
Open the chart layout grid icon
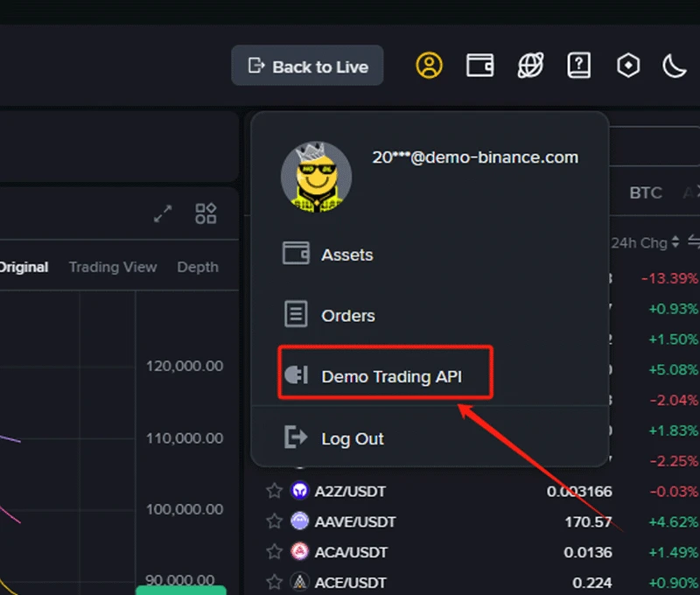[x=206, y=213]
